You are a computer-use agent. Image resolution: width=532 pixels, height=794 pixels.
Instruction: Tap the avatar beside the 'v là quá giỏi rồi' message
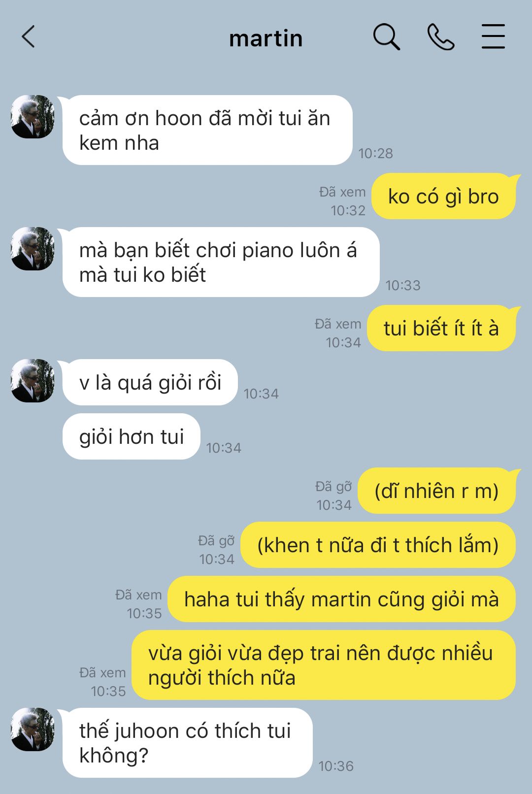33,381
